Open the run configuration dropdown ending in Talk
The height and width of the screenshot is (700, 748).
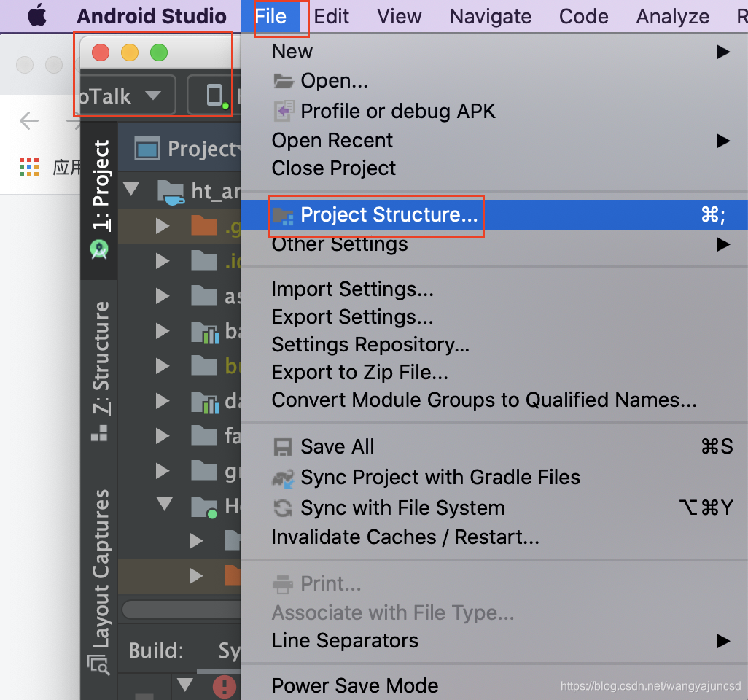(x=128, y=96)
